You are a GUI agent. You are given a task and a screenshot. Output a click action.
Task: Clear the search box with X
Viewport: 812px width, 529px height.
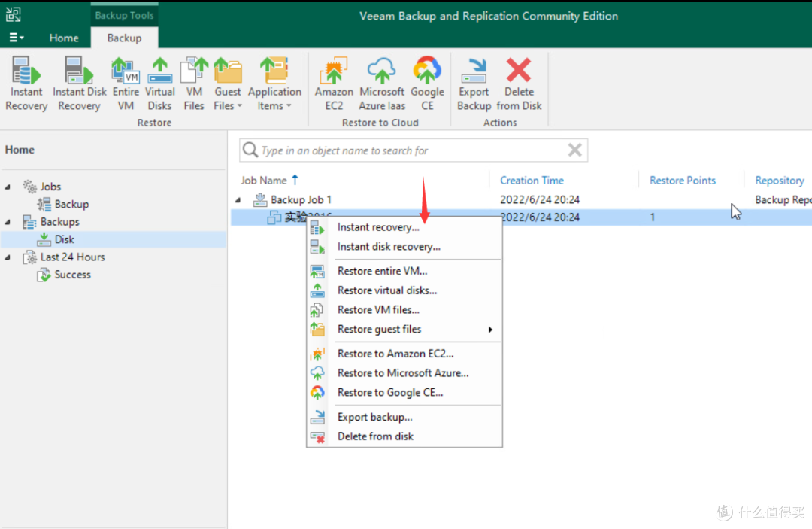point(575,150)
